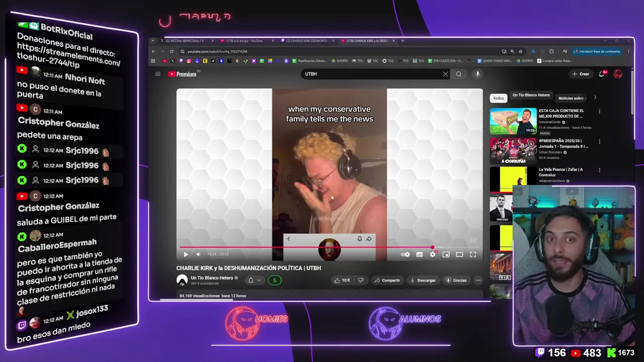This screenshot has width=644, height=362.
Task: Open the Compra cartas Poke bookmark
Action: (554, 61)
